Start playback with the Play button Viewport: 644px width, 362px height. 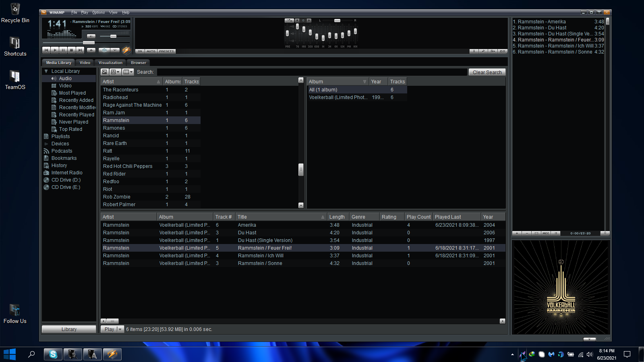pos(55,50)
